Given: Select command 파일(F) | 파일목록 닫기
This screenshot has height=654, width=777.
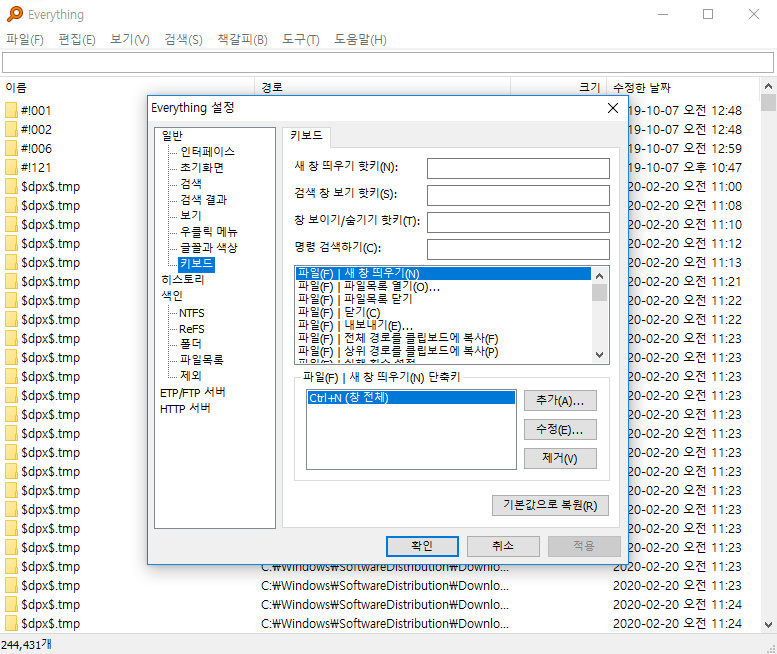Looking at the screenshot, I should [443, 299].
